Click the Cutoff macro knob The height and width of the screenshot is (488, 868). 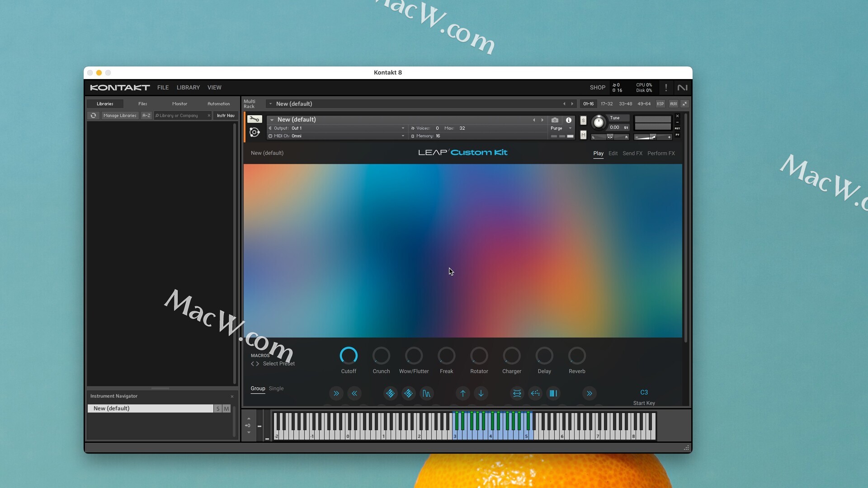tap(349, 356)
